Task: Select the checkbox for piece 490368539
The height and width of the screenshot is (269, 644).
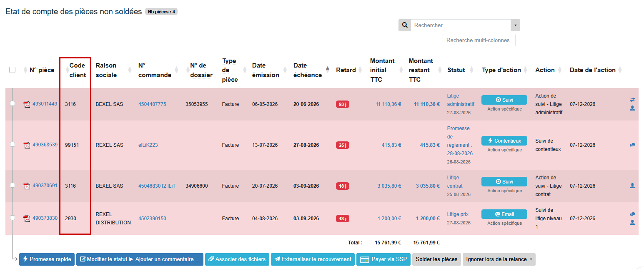Action: (13, 144)
